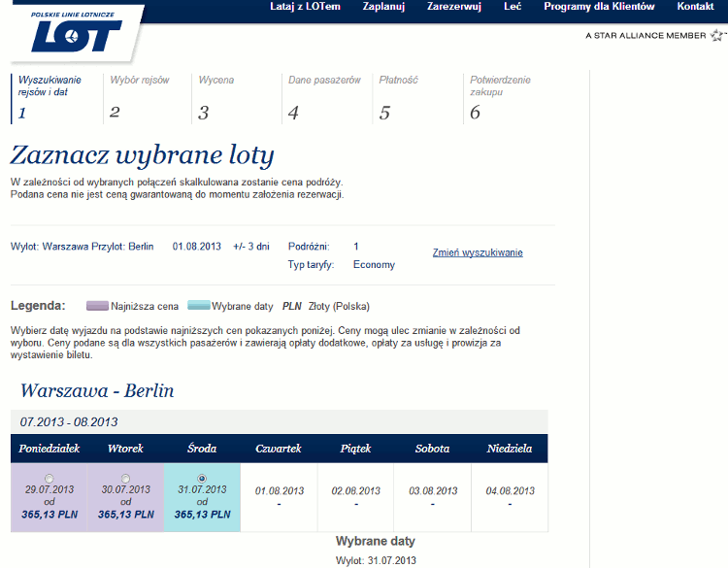The image size is (728, 568).
Task: Open the Leć menu
Action: [513, 7]
